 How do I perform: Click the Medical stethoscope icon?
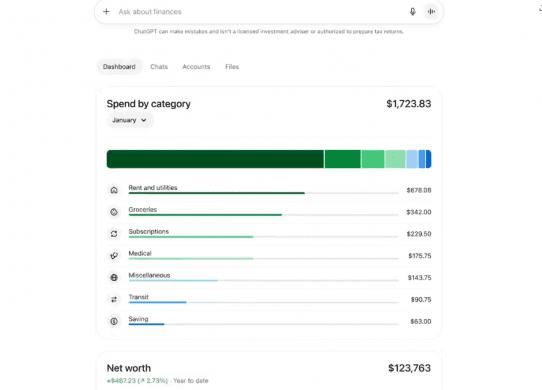click(x=114, y=256)
